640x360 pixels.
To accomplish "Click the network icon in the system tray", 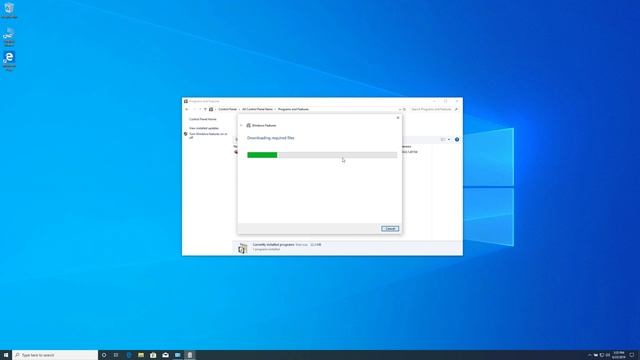I will (602, 355).
